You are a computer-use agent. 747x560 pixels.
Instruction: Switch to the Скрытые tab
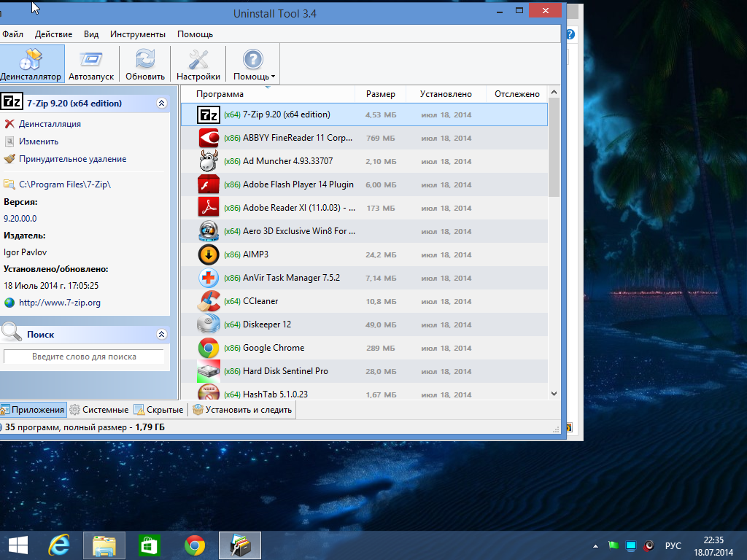pyautogui.click(x=159, y=410)
